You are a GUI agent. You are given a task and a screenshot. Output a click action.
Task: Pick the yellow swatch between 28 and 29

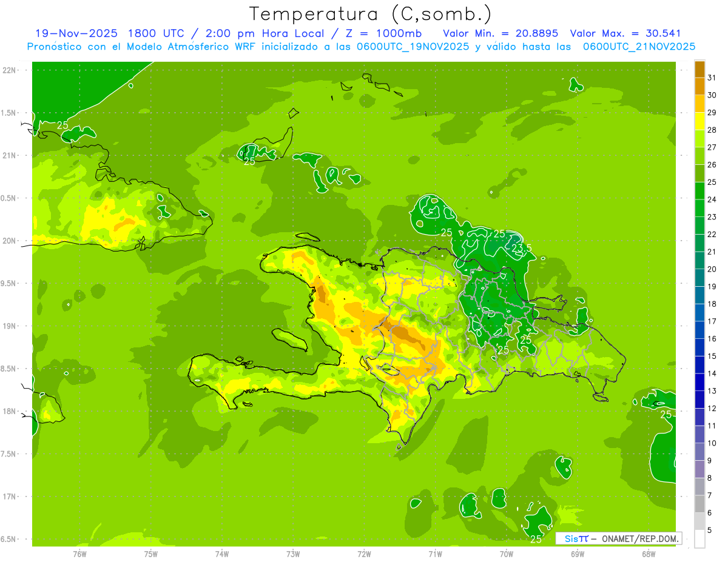[699, 121]
